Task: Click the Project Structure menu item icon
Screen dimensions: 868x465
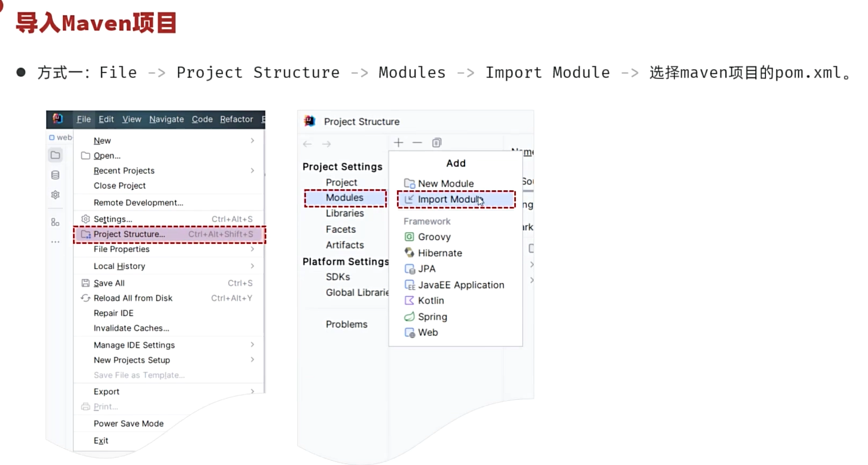Action: click(x=85, y=235)
